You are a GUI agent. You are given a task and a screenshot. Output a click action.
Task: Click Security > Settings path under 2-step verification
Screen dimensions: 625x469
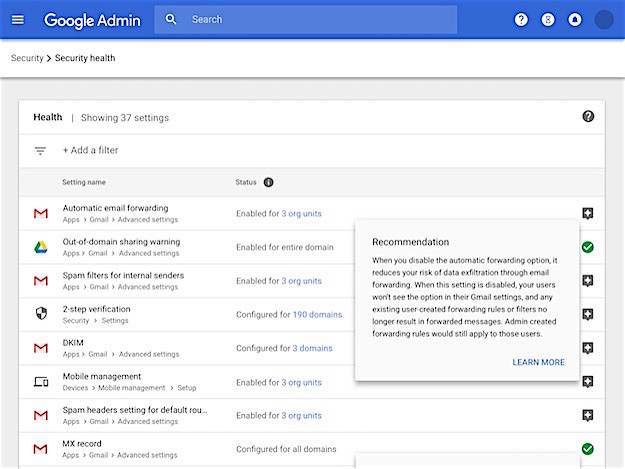(x=95, y=321)
